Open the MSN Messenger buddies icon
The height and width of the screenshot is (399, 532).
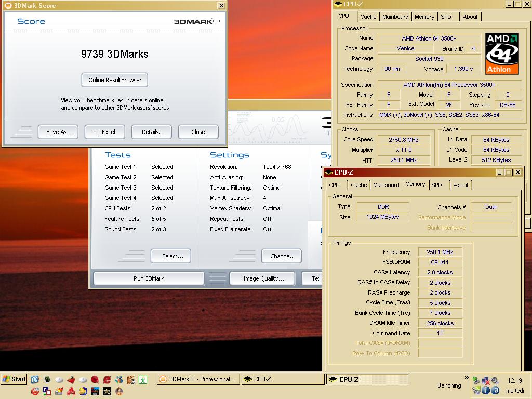119,380
